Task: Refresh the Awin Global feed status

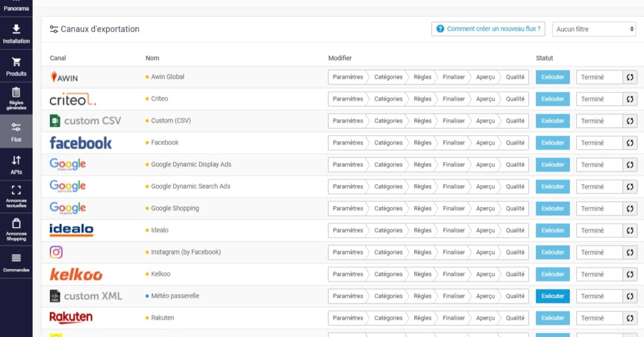Action: pyautogui.click(x=630, y=77)
